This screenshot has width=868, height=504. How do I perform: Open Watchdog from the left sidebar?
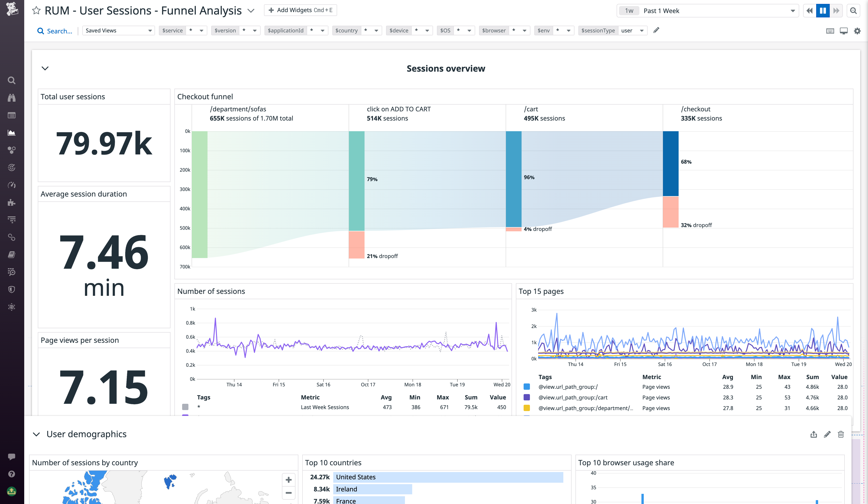click(x=12, y=98)
